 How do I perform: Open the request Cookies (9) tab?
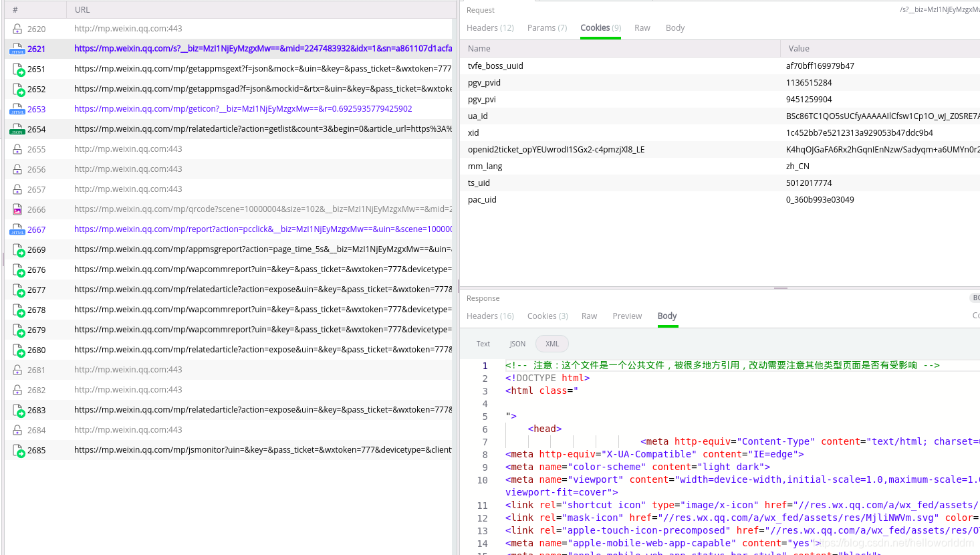pos(600,28)
